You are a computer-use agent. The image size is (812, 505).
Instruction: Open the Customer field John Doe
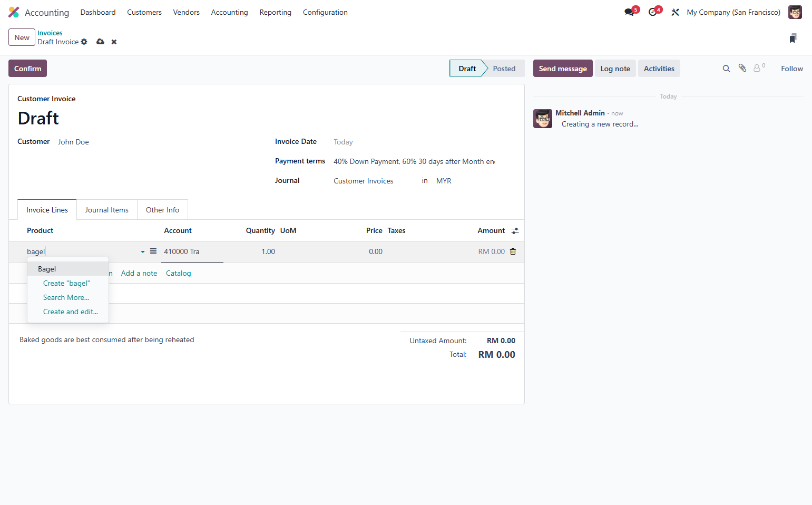coord(158,142)
